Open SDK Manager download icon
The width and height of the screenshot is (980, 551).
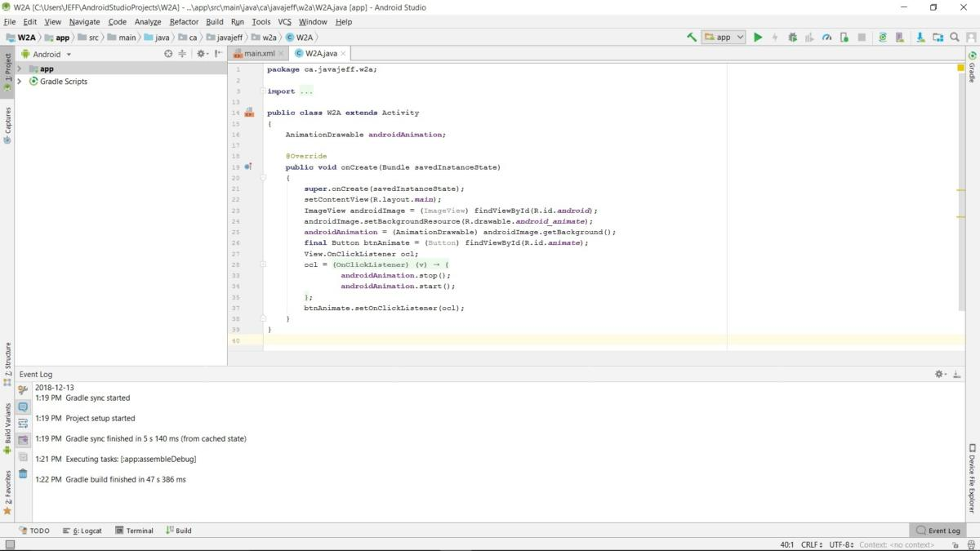tap(920, 38)
